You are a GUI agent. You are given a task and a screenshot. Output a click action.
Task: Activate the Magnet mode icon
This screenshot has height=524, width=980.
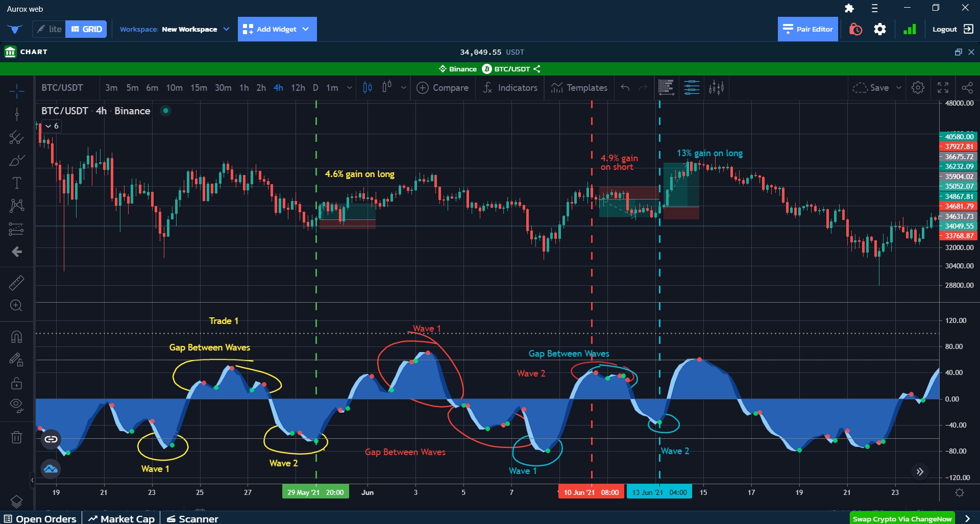[x=16, y=337]
